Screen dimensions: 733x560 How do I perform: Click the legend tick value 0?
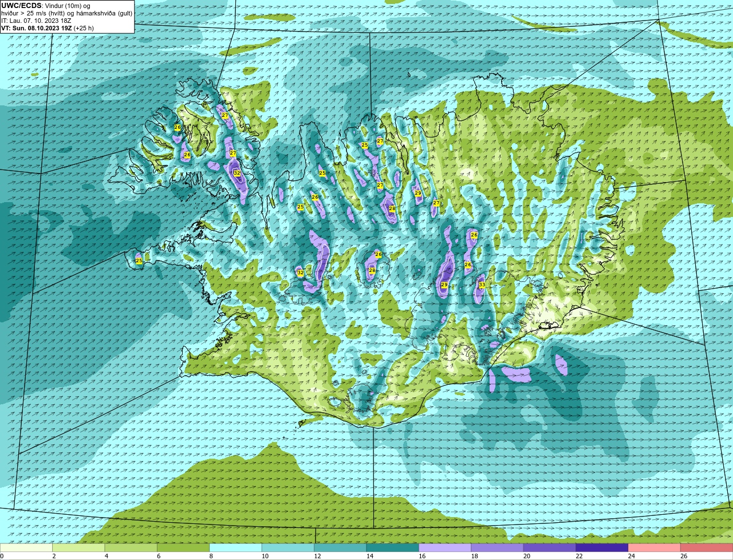pyautogui.click(x=2, y=556)
